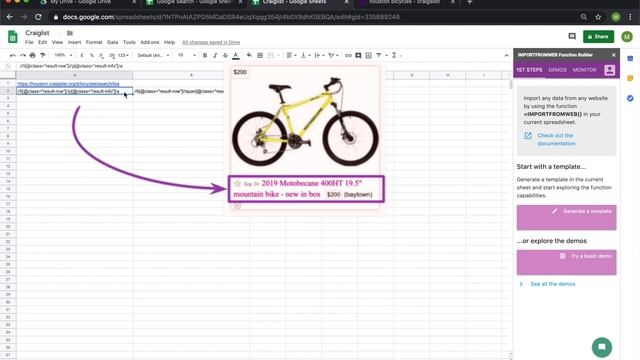Open the fill color picker

249,55
